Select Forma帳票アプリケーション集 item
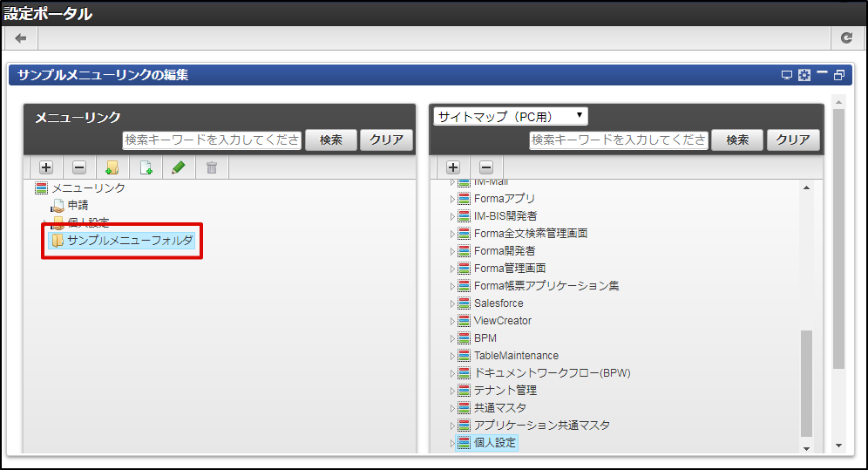Viewport: 868px width, 470px height. (546, 286)
